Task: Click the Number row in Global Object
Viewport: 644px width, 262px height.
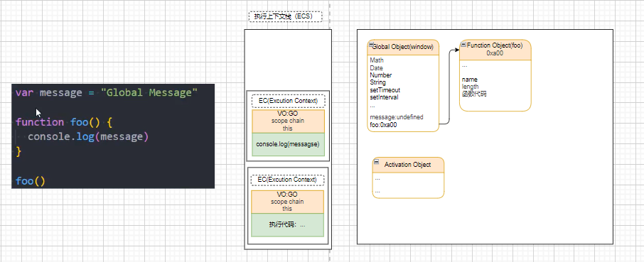Action: 381,75
